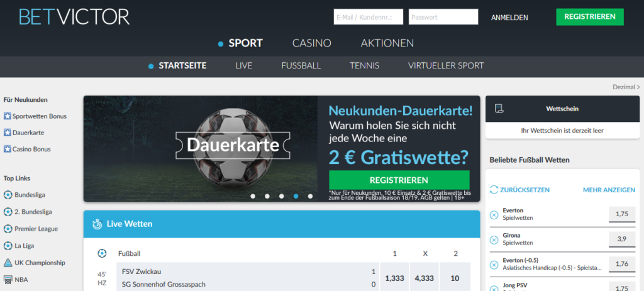Click the basketball hoop icon for NBA

8,280
